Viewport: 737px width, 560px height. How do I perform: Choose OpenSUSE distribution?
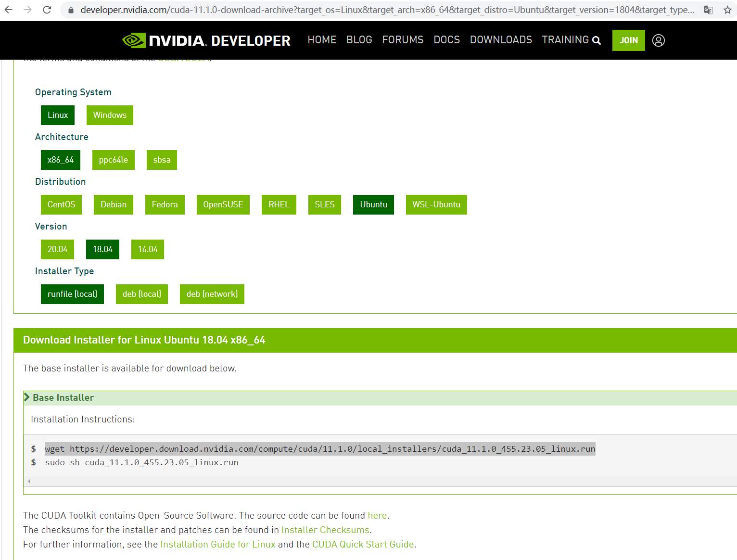(223, 204)
